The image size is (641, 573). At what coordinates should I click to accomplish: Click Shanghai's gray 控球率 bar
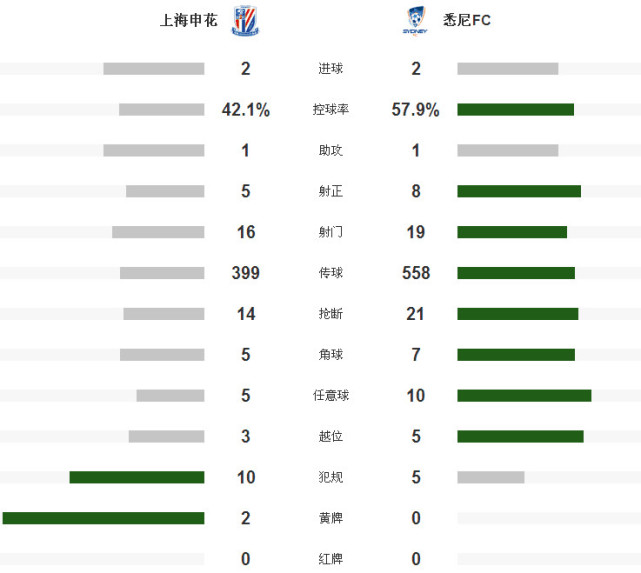tap(161, 110)
